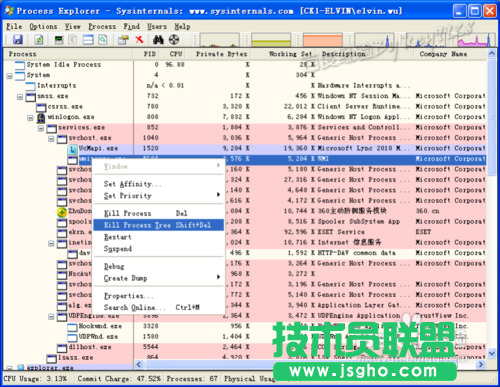Choose Kill Process in context menu
Screen dimensions: 500x387
coord(158,213)
